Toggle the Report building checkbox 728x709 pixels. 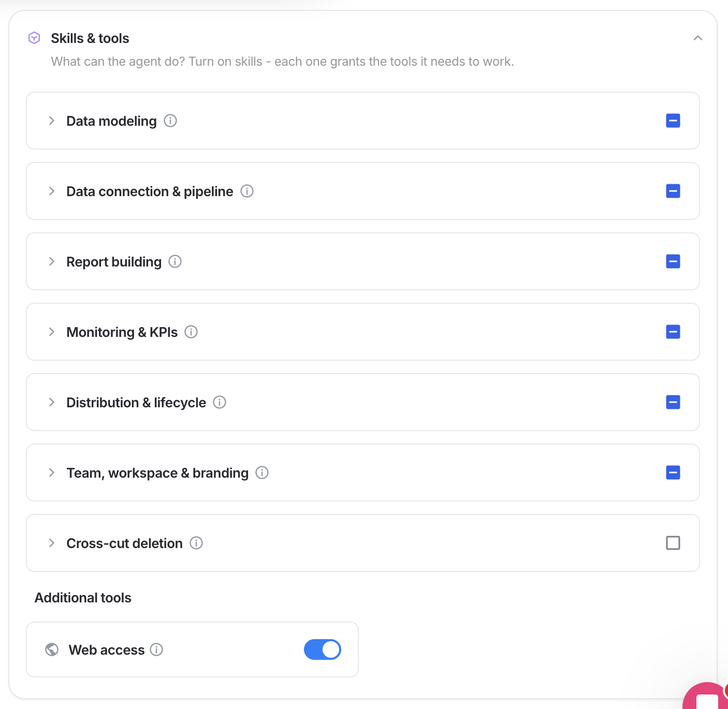click(x=673, y=261)
